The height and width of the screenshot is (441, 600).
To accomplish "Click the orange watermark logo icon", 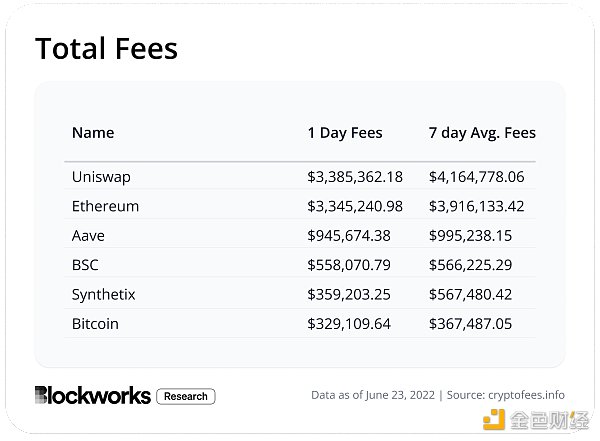I will tap(494, 420).
